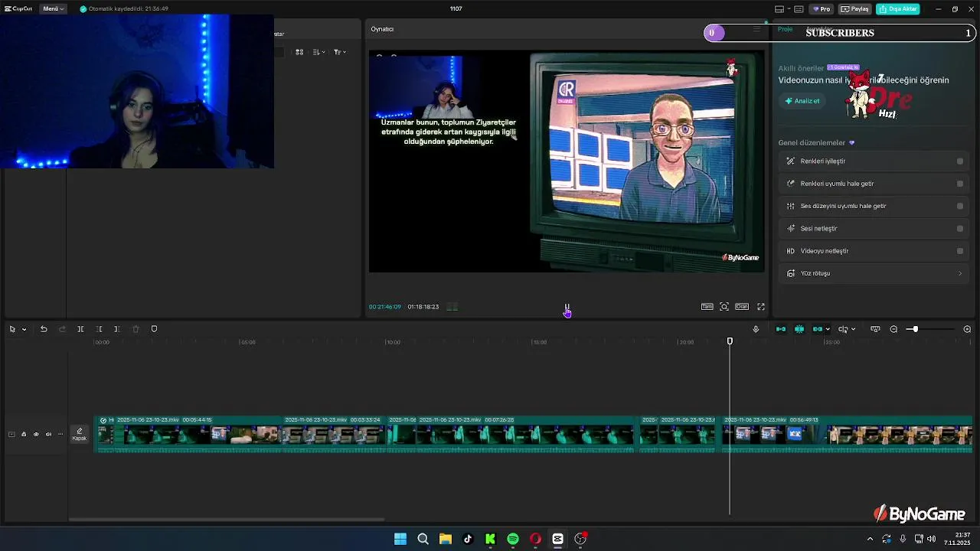
Task: Click the Yüz rötuşu face icon
Action: [x=791, y=273]
